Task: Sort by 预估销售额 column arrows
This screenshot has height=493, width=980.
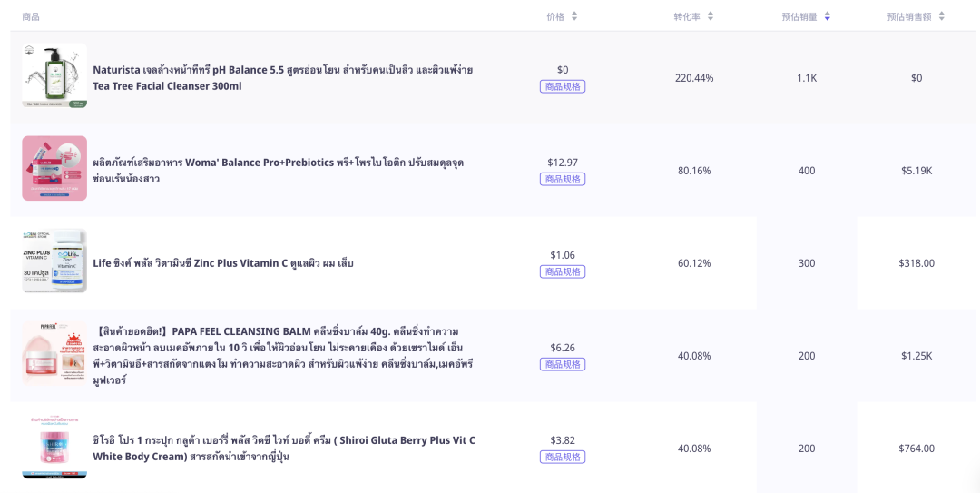Action: (941, 17)
